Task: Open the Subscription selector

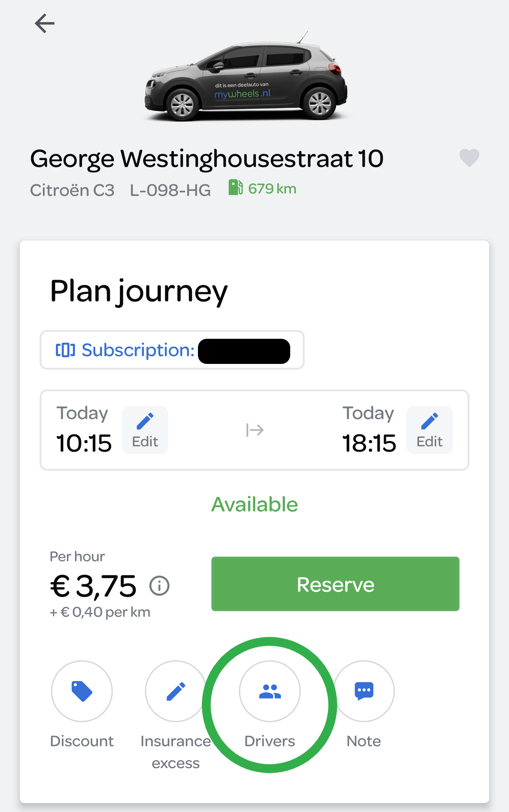Action: pyautogui.click(x=172, y=350)
